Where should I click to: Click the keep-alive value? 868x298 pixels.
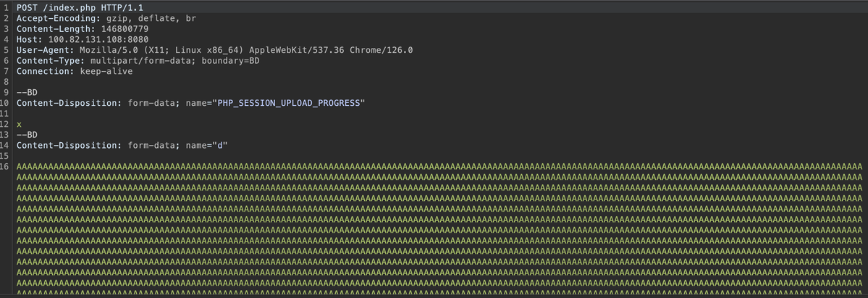pos(106,71)
